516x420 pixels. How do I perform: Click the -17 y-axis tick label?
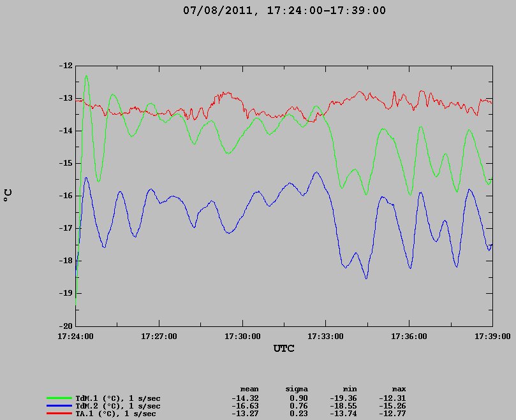(x=66, y=228)
